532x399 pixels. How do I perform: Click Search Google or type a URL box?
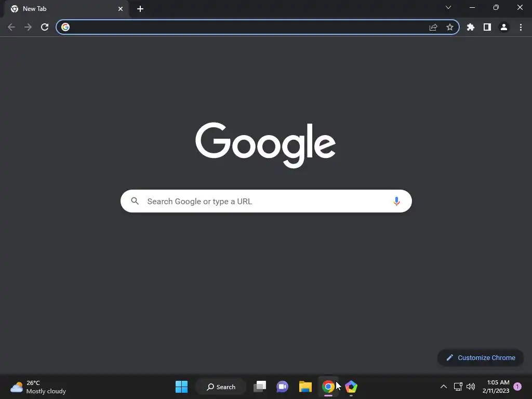point(266,201)
